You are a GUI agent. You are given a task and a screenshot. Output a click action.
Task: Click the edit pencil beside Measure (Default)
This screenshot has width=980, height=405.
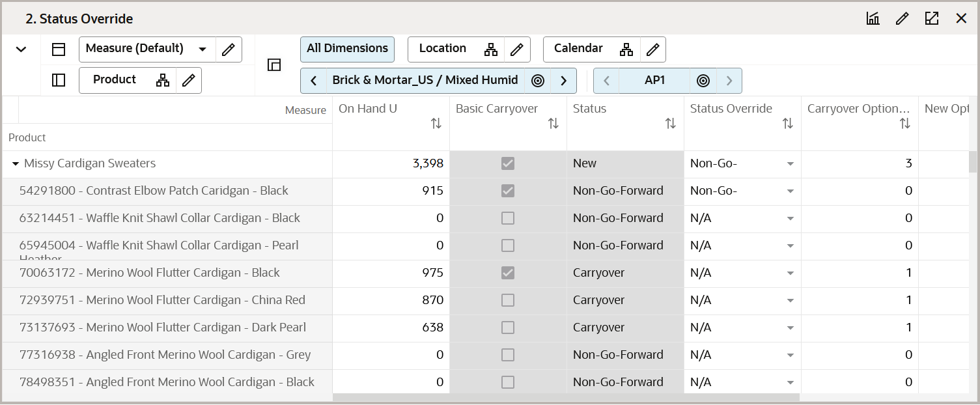coord(228,49)
